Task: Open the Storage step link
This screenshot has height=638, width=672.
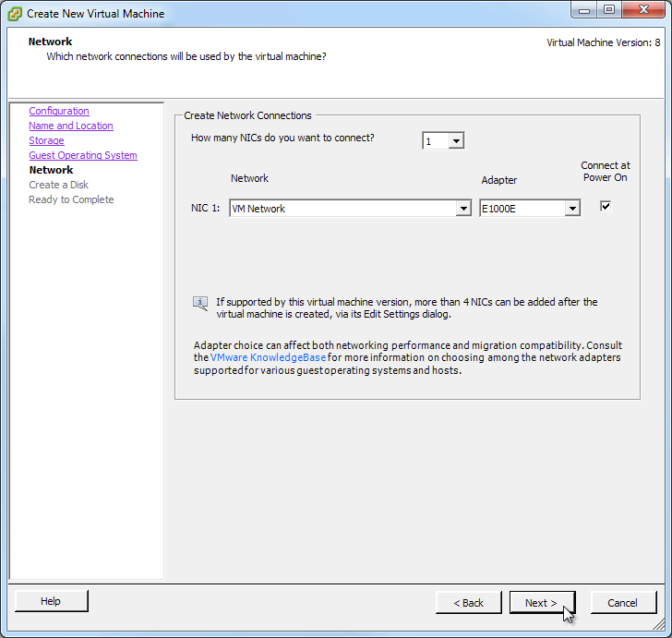Action: pyautogui.click(x=46, y=140)
